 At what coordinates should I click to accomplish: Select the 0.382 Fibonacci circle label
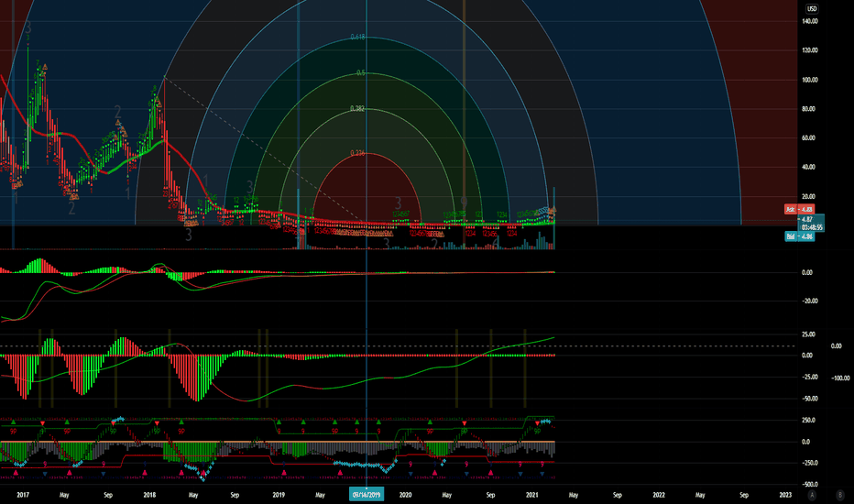pos(357,109)
